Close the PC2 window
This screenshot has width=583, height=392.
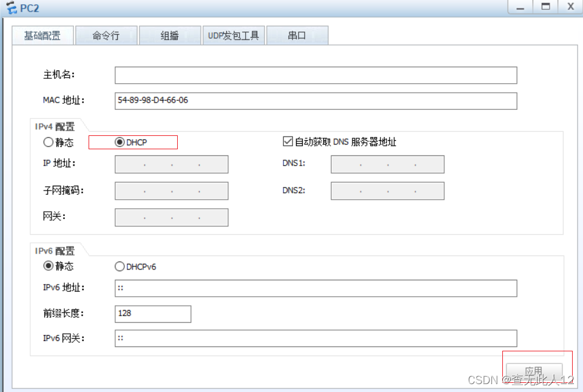point(571,7)
